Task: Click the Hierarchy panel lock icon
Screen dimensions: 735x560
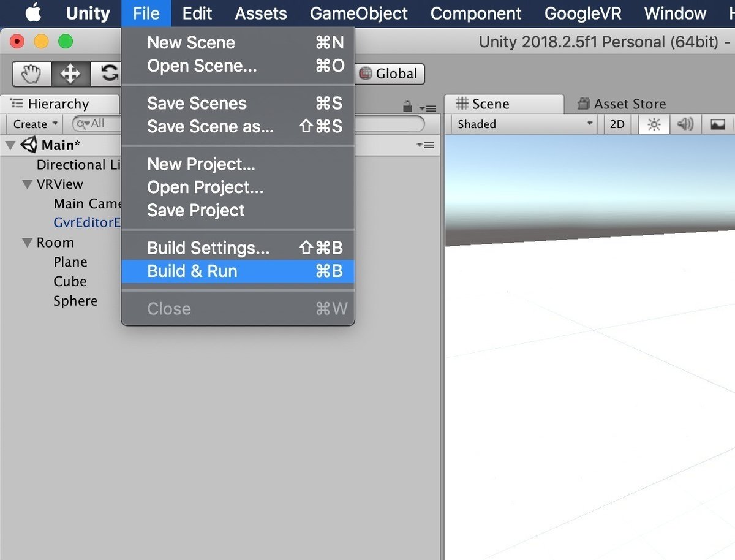Action: [407, 107]
